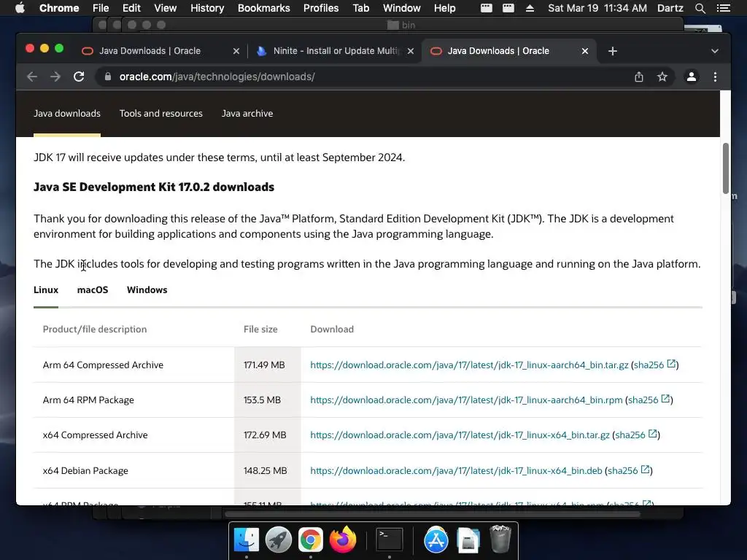This screenshot has width=747, height=560.
Task: Open the Window menu
Action: pyautogui.click(x=402, y=8)
